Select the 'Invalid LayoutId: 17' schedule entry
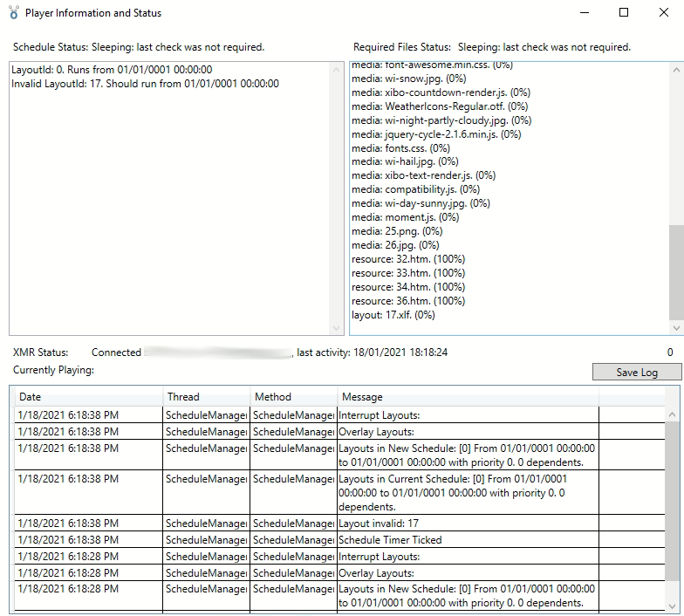684x616 pixels. (x=145, y=84)
